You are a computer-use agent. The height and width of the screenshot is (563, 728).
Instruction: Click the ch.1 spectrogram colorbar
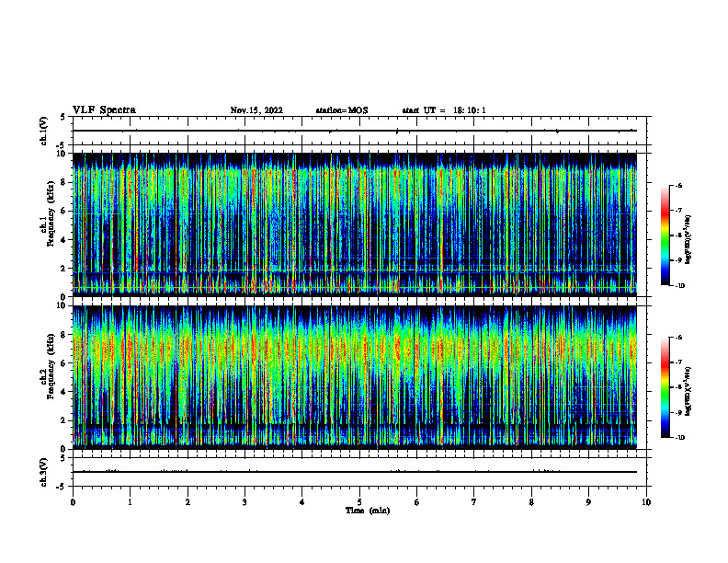tap(665, 236)
